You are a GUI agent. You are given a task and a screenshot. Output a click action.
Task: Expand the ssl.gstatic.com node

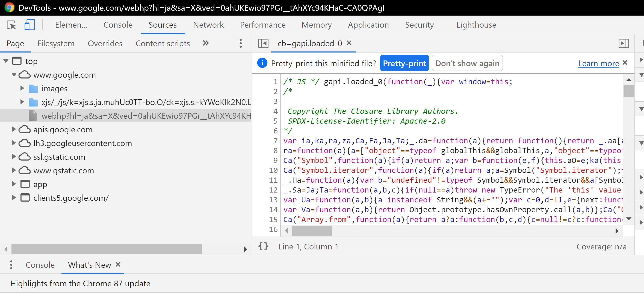pos(14,157)
